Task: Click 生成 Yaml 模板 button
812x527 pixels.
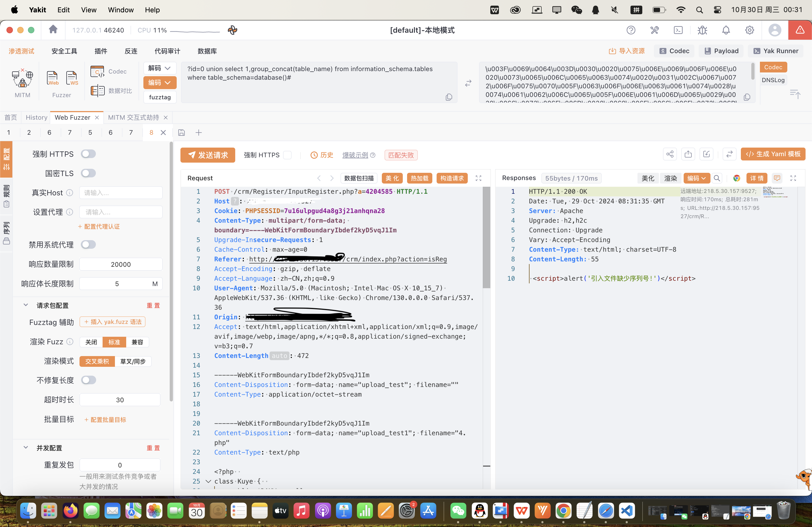Action: tap(773, 154)
